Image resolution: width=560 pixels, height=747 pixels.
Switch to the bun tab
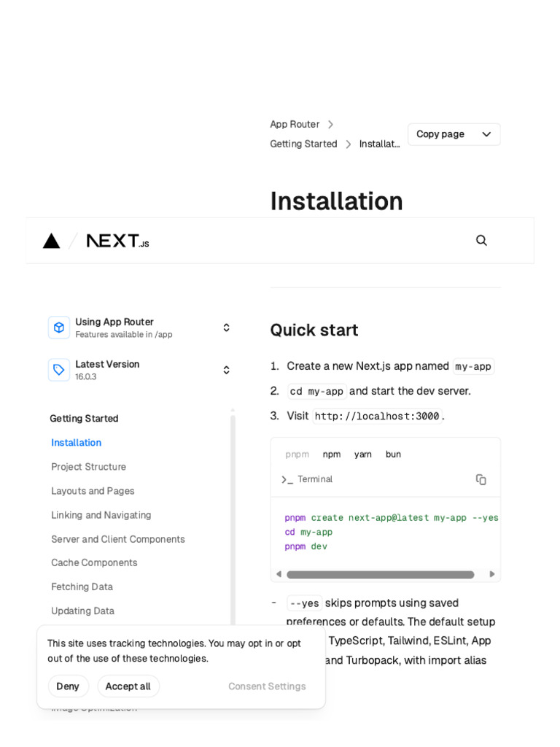[393, 454]
